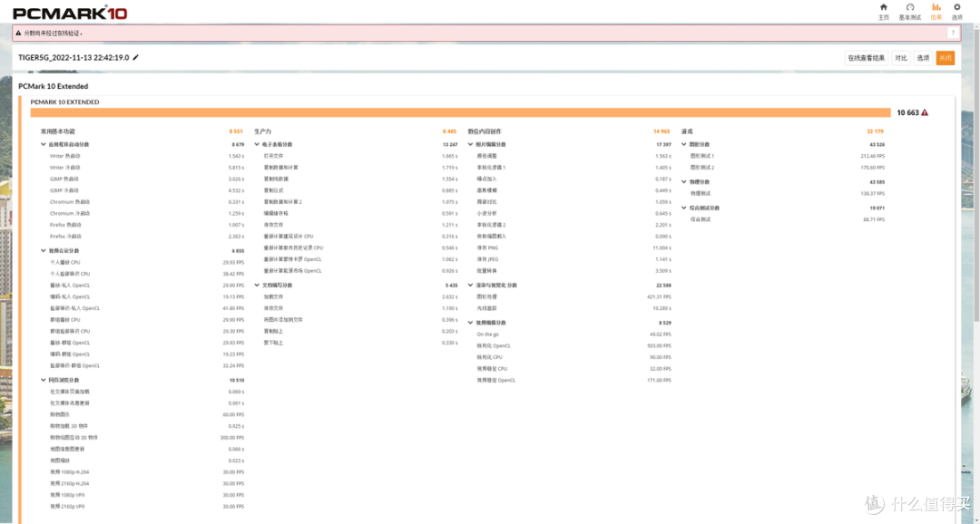Click the 视频 2160p VP9 row
The image size is (980, 524).
coord(147,507)
